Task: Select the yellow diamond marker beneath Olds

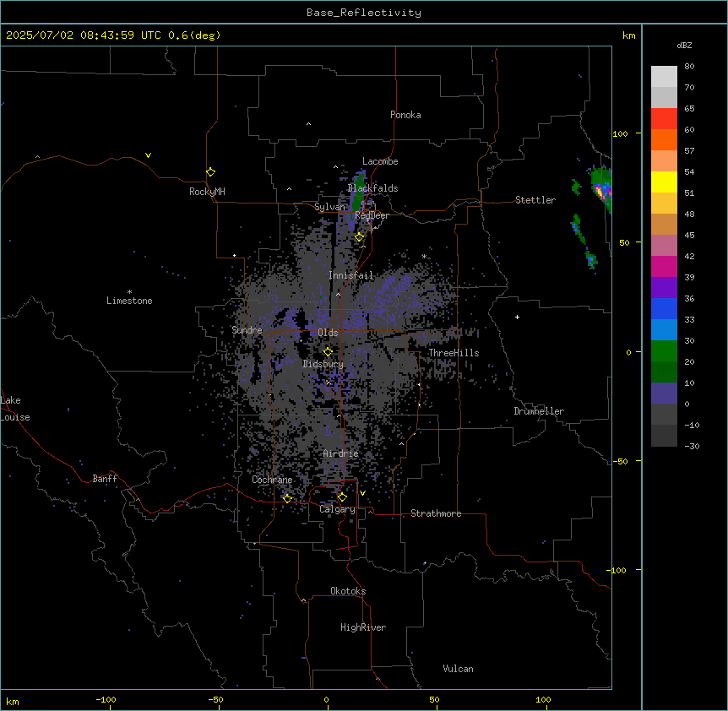Action: 328,352
